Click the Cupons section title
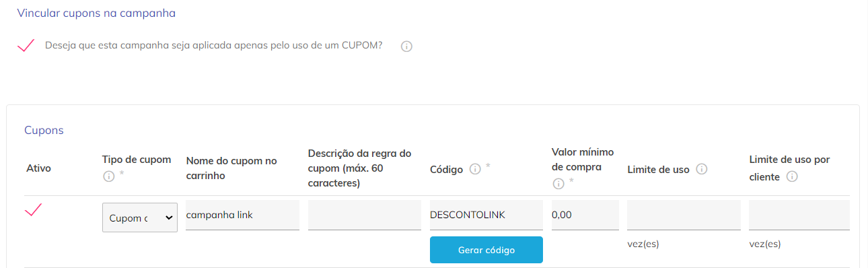 tap(44, 130)
